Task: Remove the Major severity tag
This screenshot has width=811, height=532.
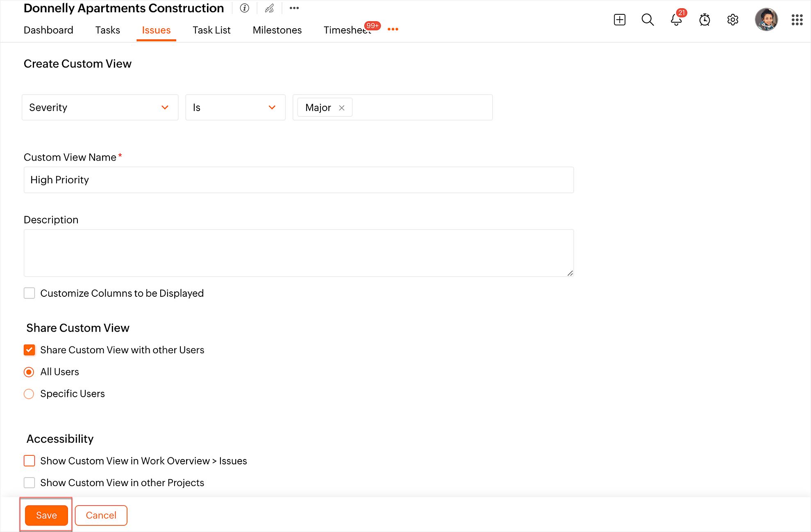Action: click(341, 108)
